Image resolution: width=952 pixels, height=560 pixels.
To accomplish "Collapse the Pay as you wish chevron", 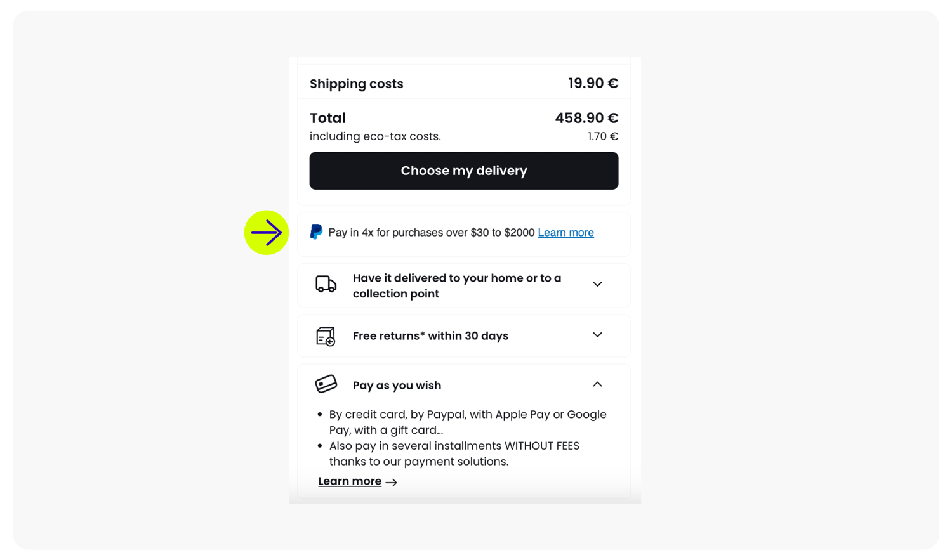I will pyautogui.click(x=597, y=384).
